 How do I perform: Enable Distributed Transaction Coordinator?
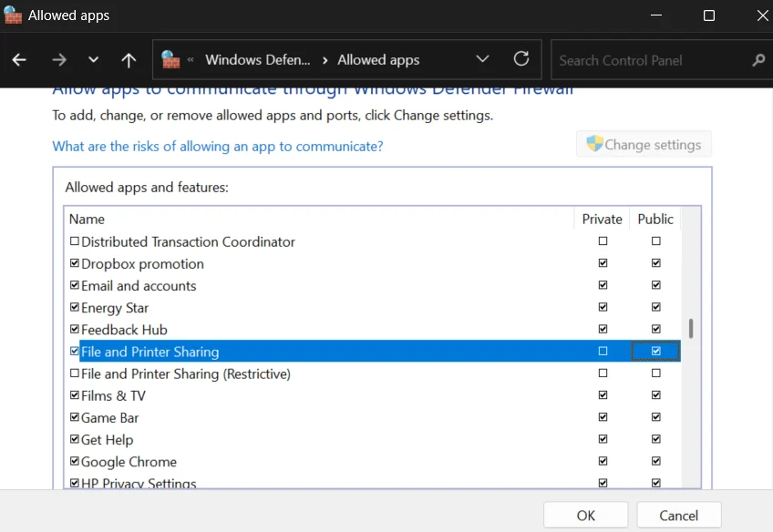[75, 241]
